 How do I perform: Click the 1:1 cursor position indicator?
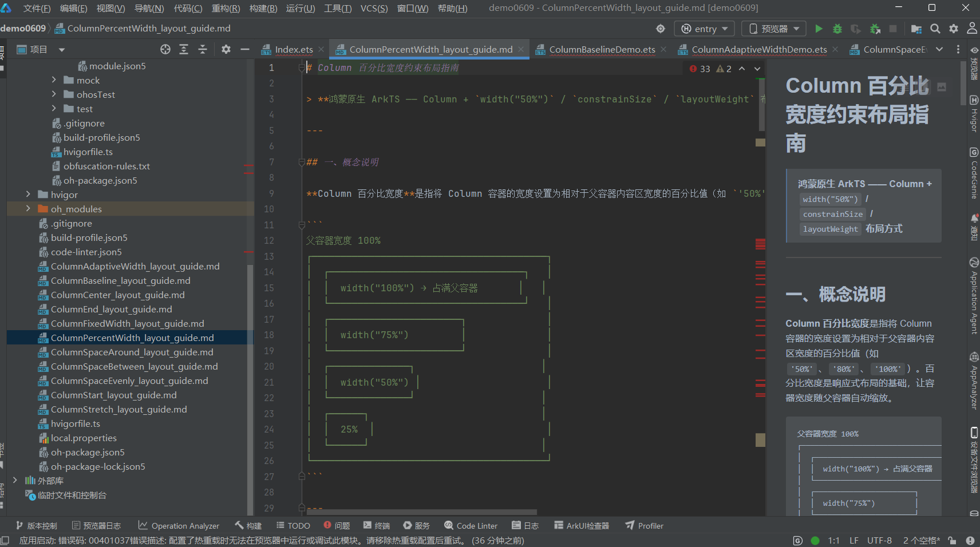[x=833, y=541]
